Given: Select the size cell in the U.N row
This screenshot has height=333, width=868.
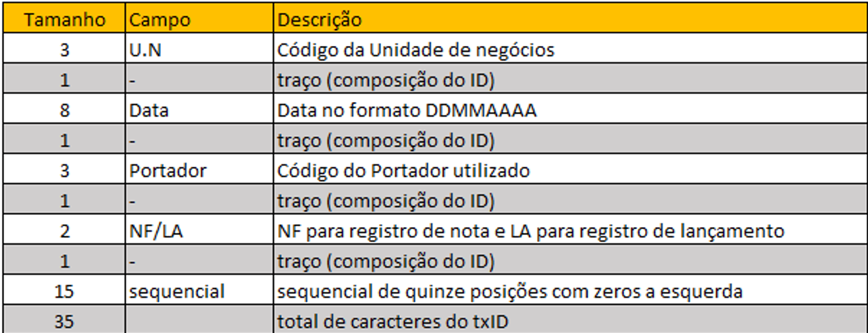Looking at the screenshot, I should tap(65, 50).
